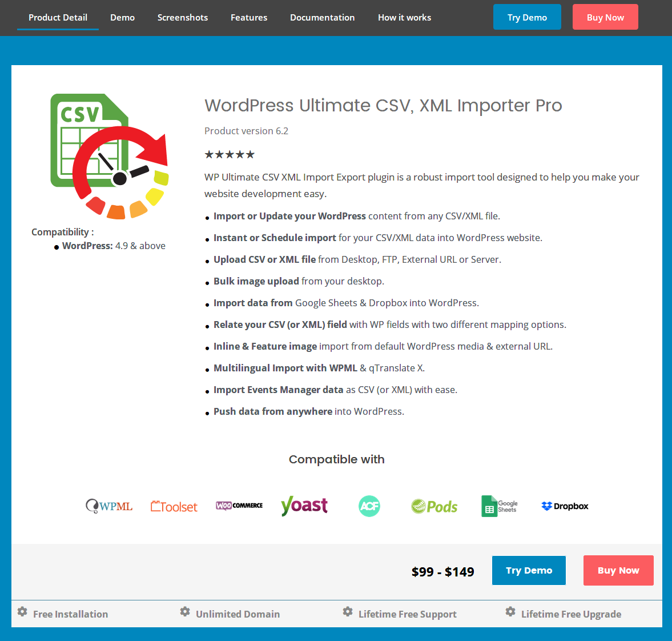The height and width of the screenshot is (641, 672).
Task: Switch to the Demo tab
Action: click(122, 18)
